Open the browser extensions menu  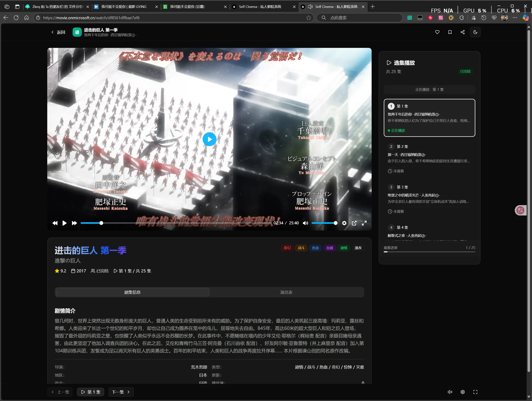click(462, 17)
